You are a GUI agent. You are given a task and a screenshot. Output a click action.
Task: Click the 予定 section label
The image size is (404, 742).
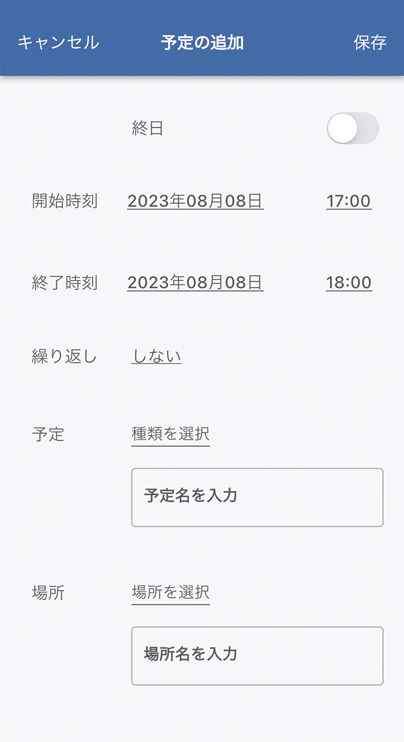pos(48,434)
